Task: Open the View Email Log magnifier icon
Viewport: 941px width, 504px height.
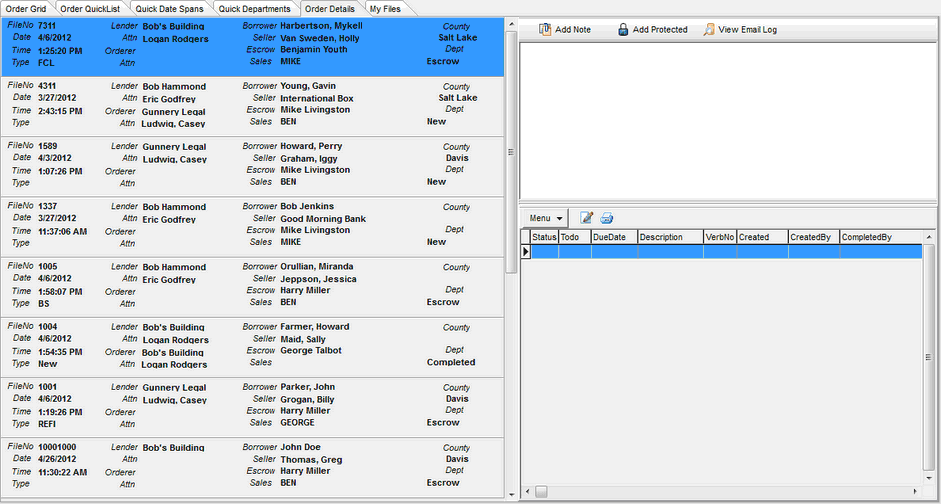Action: (x=709, y=30)
